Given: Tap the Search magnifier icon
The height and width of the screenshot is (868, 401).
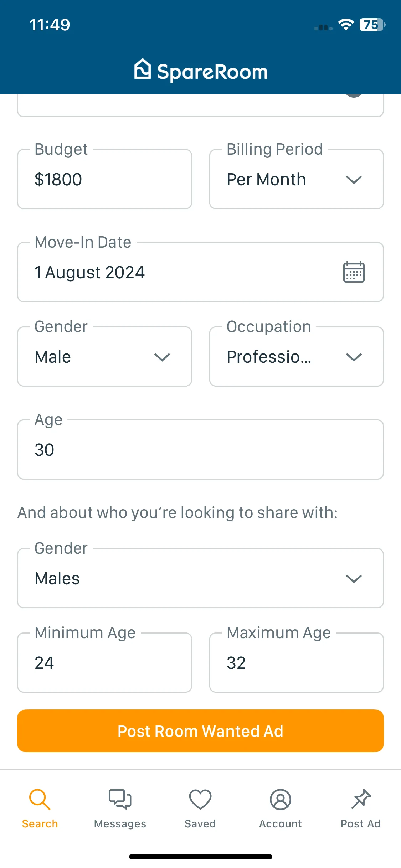Looking at the screenshot, I should 40,799.
